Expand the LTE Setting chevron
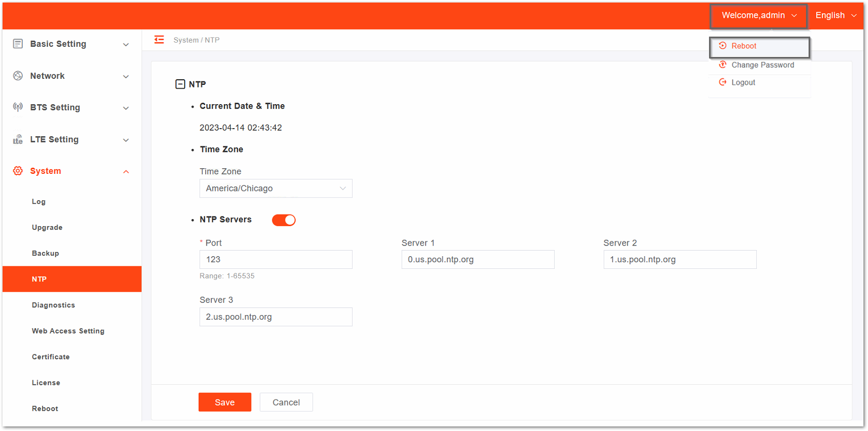 (x=126, y=140)
